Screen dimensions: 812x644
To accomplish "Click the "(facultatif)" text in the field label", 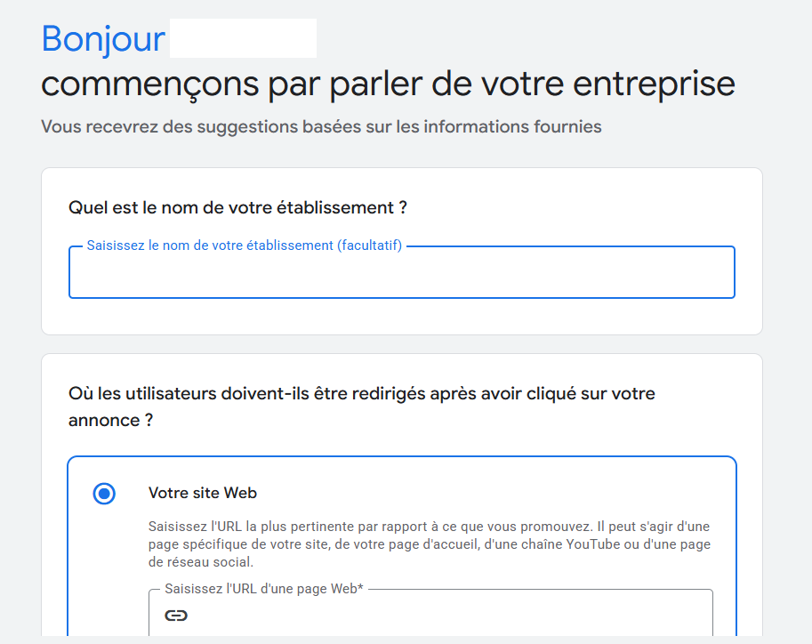I will (x=370, y=246).
